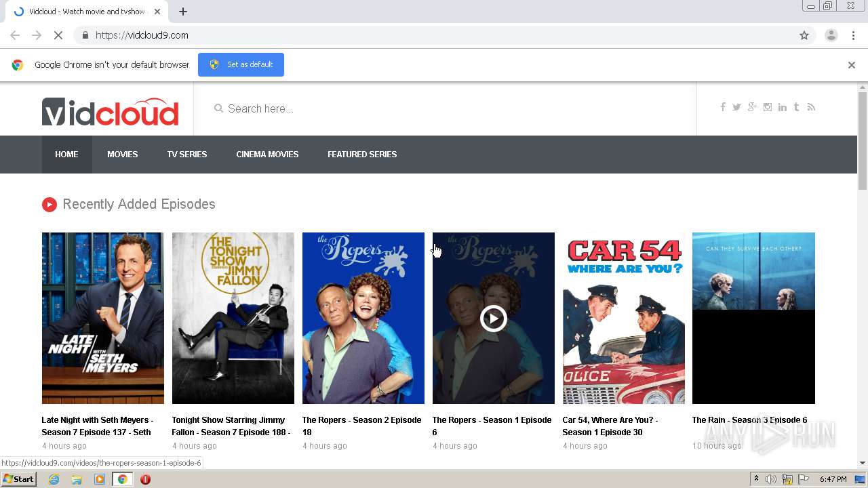The width and height of the screenshot is (868, 488).
Task: Stop loading the page
Action: [x=58, y=35]
